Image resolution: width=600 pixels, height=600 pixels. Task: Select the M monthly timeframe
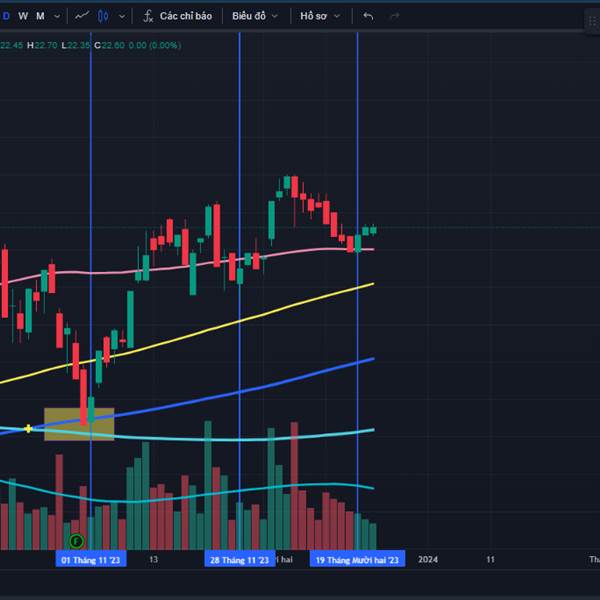(x=40, y=16)
